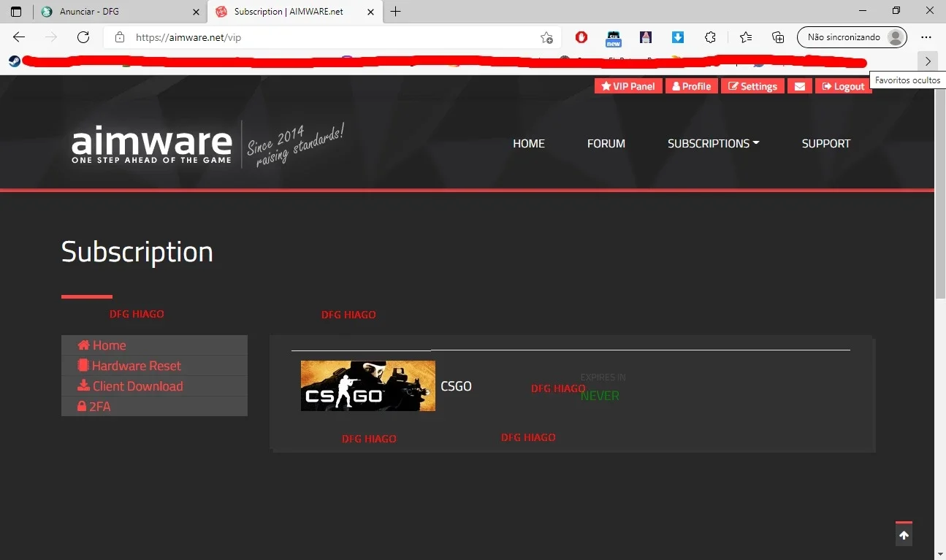
Task: Log out using the Logout button
Action: [844, 86]
